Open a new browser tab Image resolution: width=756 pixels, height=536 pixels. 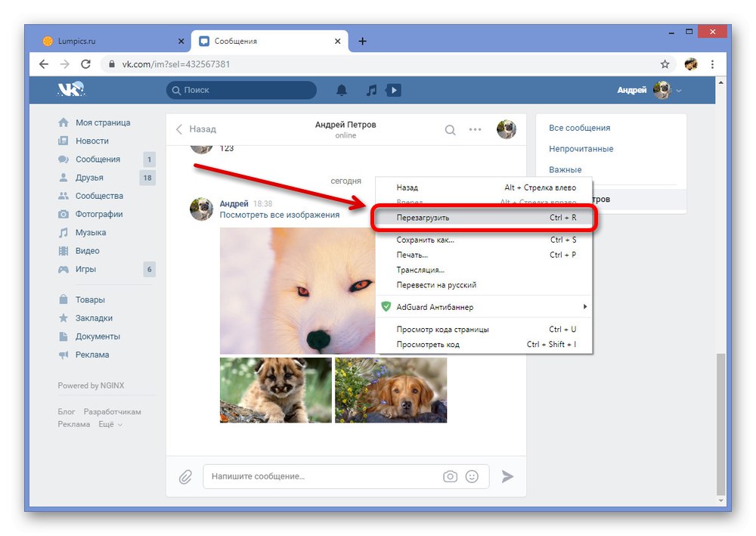(x=363, y=42)
